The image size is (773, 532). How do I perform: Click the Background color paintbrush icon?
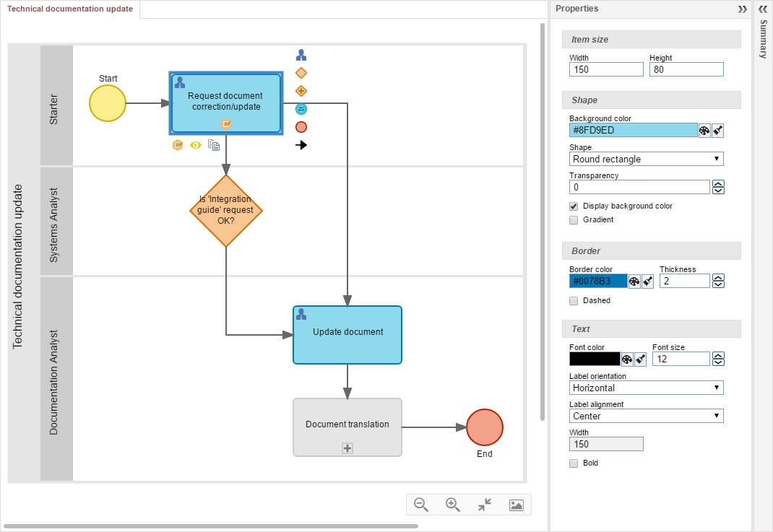718,131
